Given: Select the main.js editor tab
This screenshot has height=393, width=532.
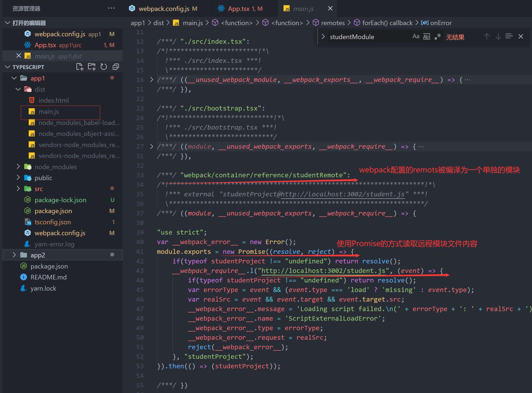Looking at the screenshot, I should (303, 9).
